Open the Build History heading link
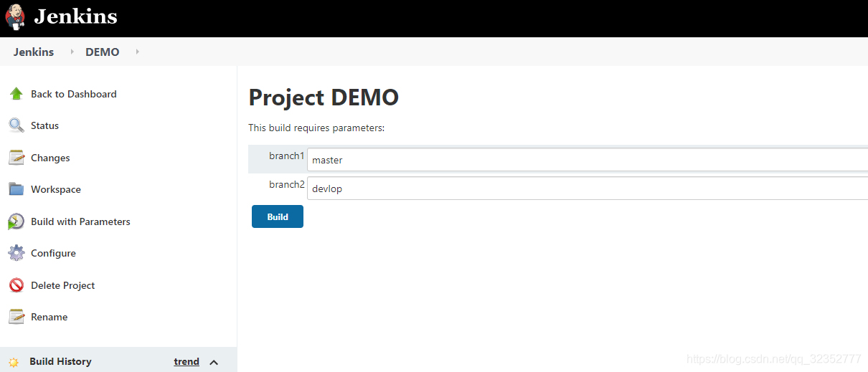 point(60,361)
